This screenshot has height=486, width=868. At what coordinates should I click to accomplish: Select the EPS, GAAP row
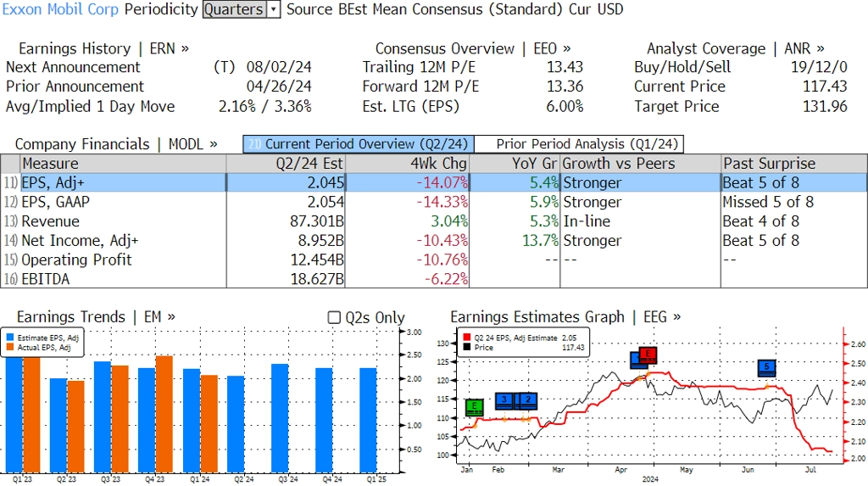tap(434, 202)
